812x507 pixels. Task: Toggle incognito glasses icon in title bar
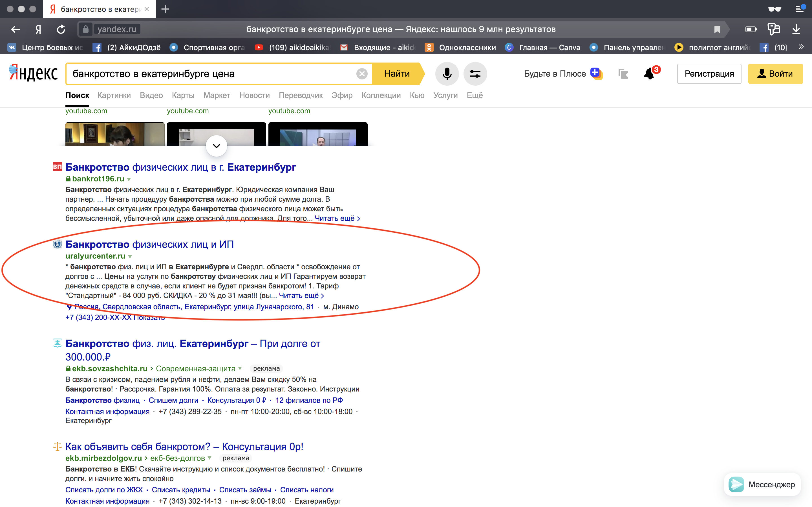tap(775, 9)
